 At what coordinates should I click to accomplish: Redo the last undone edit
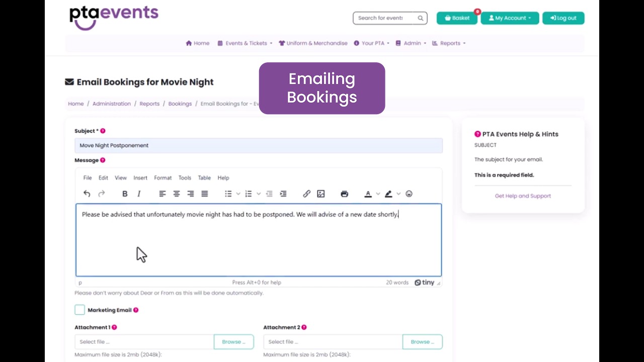click(101, 194)
